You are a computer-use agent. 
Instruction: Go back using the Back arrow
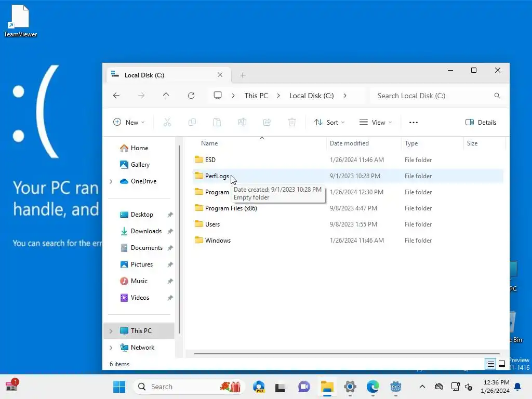[116, 96]
